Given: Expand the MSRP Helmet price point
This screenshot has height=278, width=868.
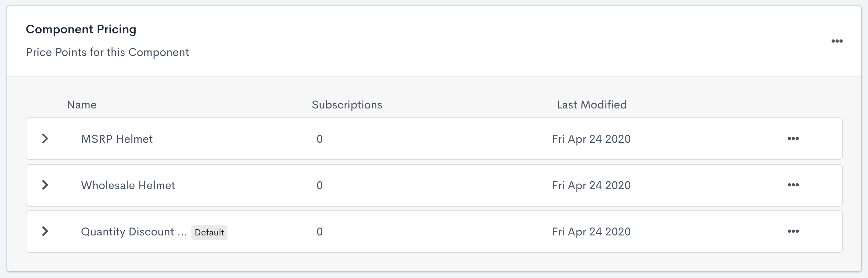Looking at the screenshot, I should tap(45, 139).
